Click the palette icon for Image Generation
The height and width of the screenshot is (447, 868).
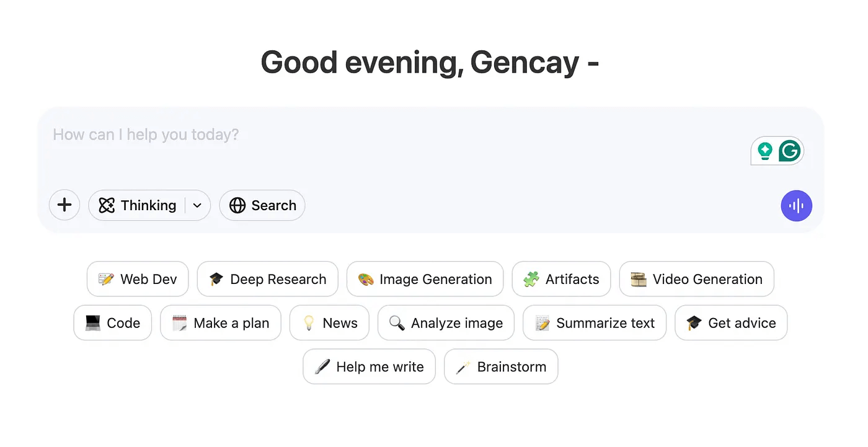coord(366,279)
